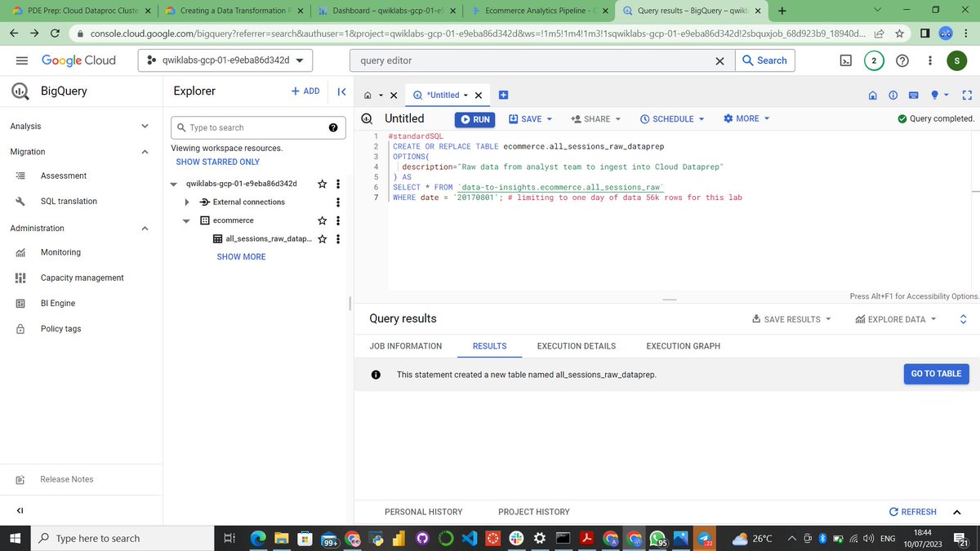Open the settings and utilities three-dot menu
The height and width of the screenshot is (551, 980).
click(x=930, y=60)
